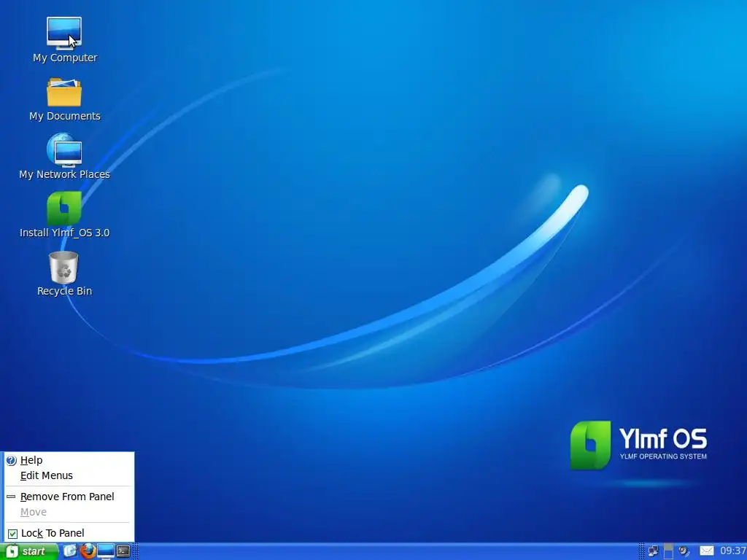Choose Edit Menus from the context menu
747x560 pixels.
tap(68, 475)
